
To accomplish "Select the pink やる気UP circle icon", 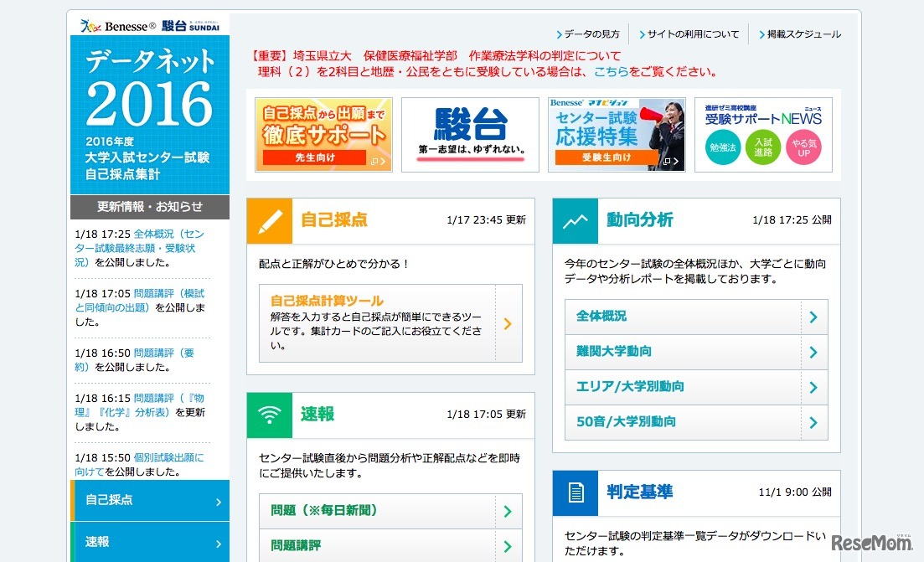I will coord(804,147).
